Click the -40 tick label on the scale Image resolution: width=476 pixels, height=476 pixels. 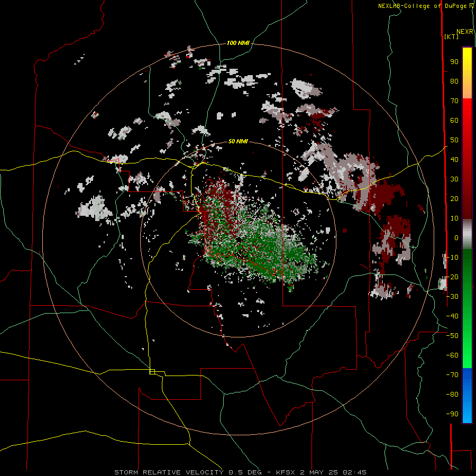click(x=452, y=316)
